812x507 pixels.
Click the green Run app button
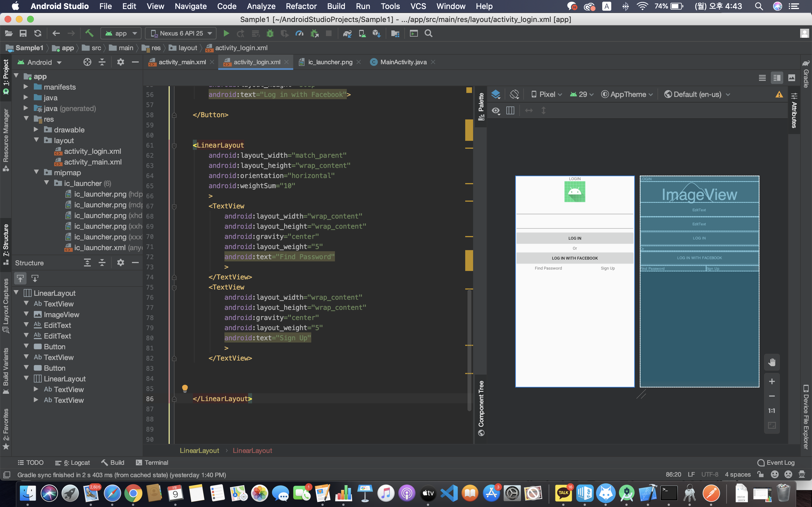226,34
